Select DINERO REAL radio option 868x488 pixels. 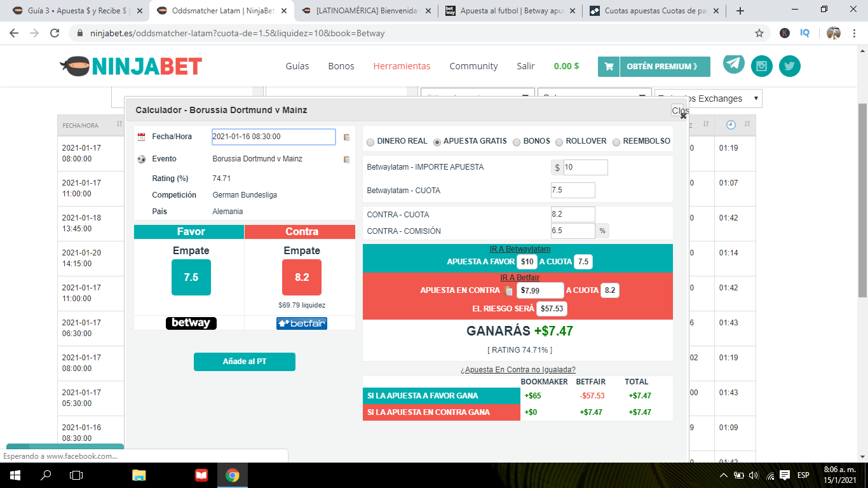[371, 142]
